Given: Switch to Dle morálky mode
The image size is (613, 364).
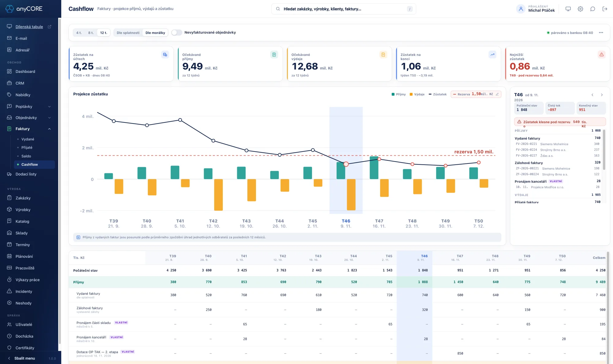Looking at the screenshot, I should [x=155, y=33].
